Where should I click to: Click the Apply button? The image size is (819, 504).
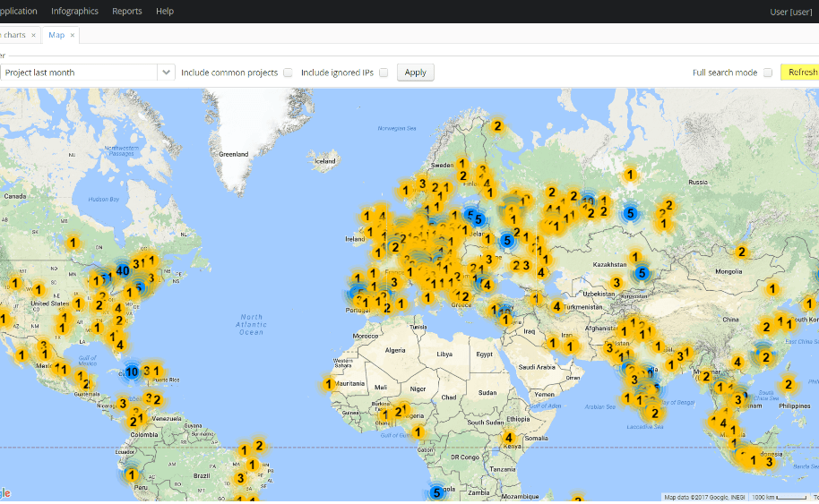[415, 73]
